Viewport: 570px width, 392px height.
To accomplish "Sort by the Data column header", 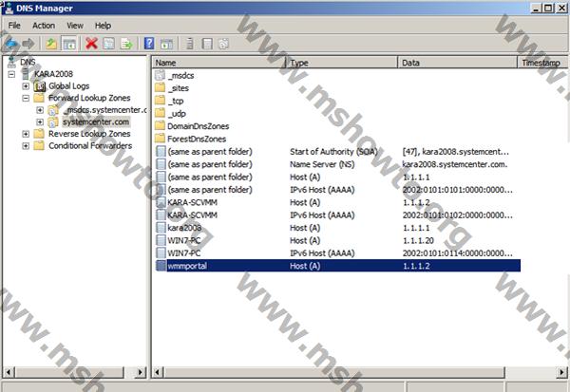I will tap(457, 63).
